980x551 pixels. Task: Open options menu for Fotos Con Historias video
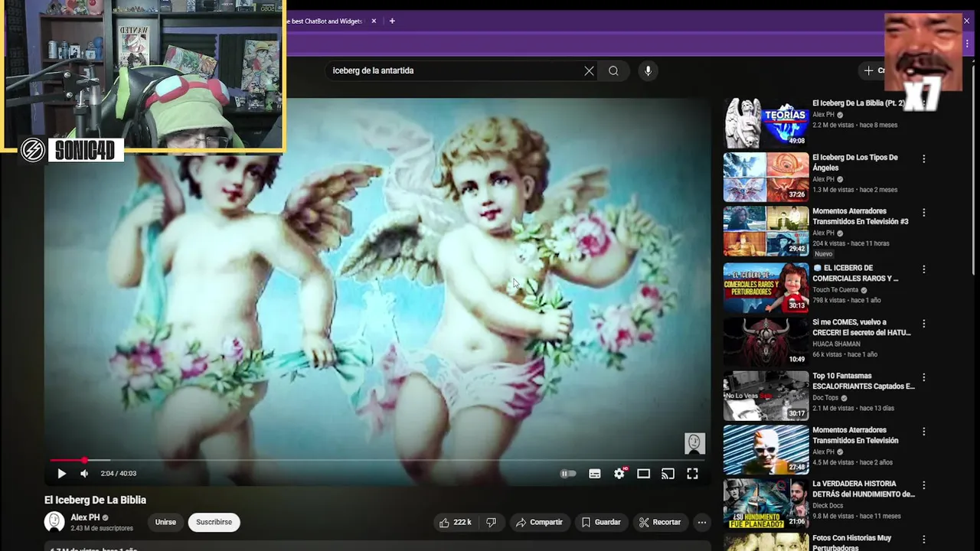click(x=923, y=540)
